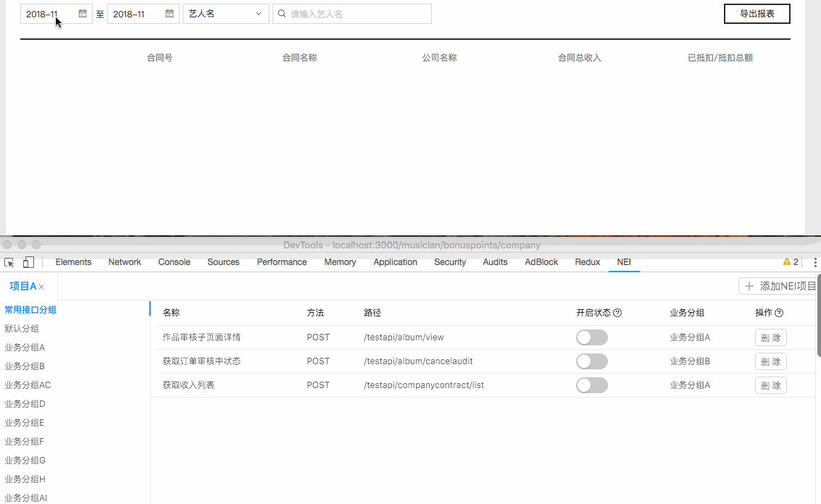The height and width of the screenshot is (504, 821).
Task: Toggle switch for 获取订单审核中状态
Action: [592, 361]
